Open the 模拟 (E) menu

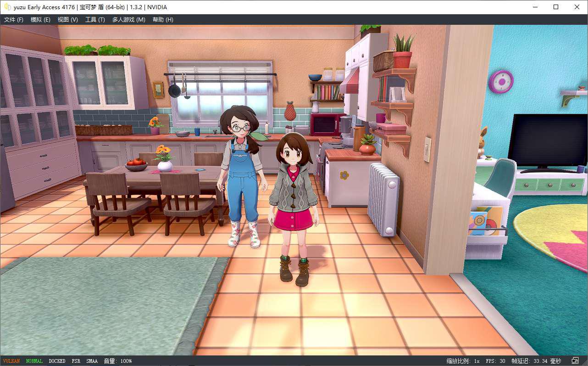point(40,20)
